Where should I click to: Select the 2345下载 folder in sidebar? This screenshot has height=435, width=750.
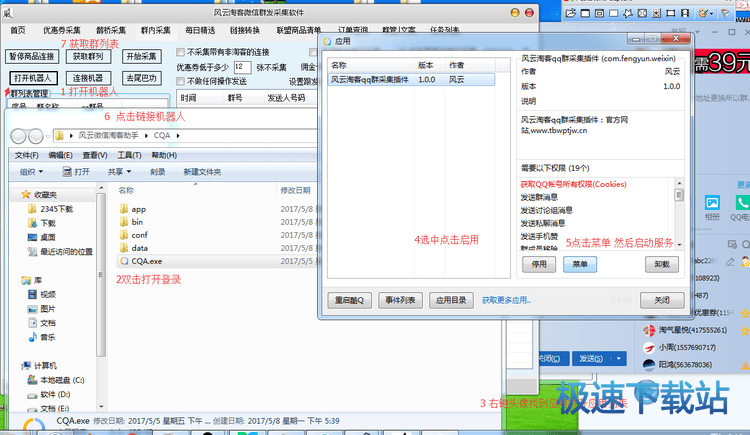tap(56, 209)
